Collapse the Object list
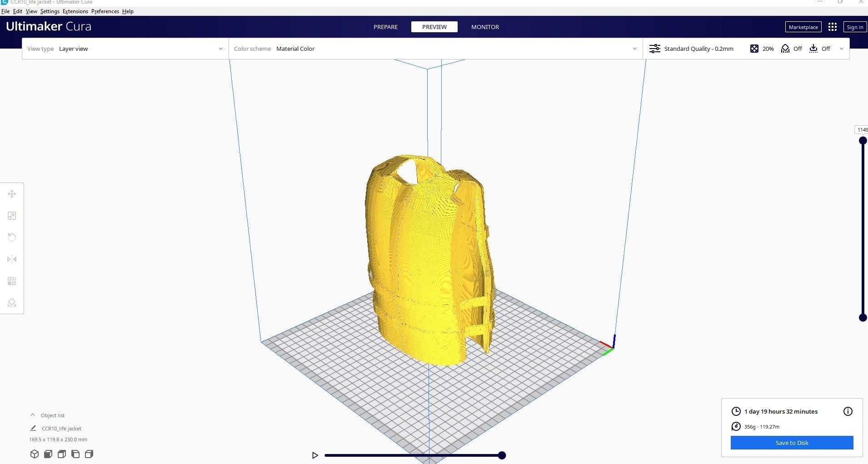Viewport: 868px width, 464px height. [x=33, y=415]
